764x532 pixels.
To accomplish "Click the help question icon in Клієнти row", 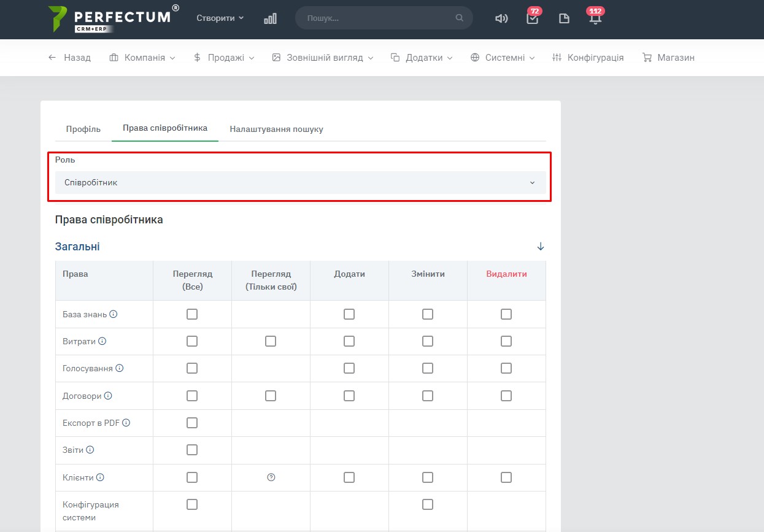I will pos(271,477).
